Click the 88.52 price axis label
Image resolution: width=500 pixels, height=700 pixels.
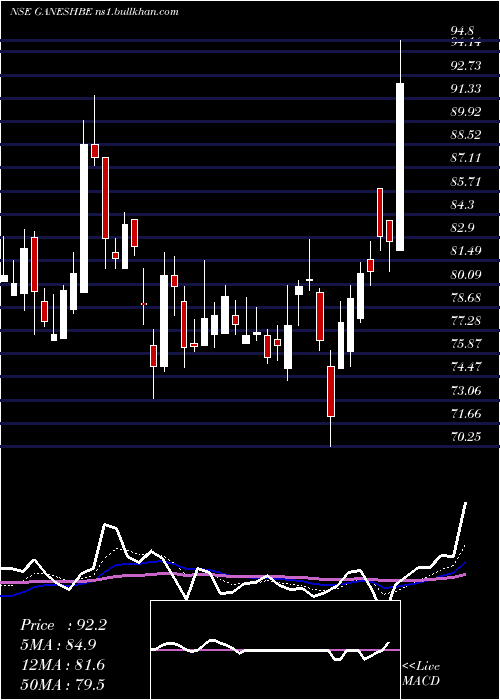pos(466,135)
